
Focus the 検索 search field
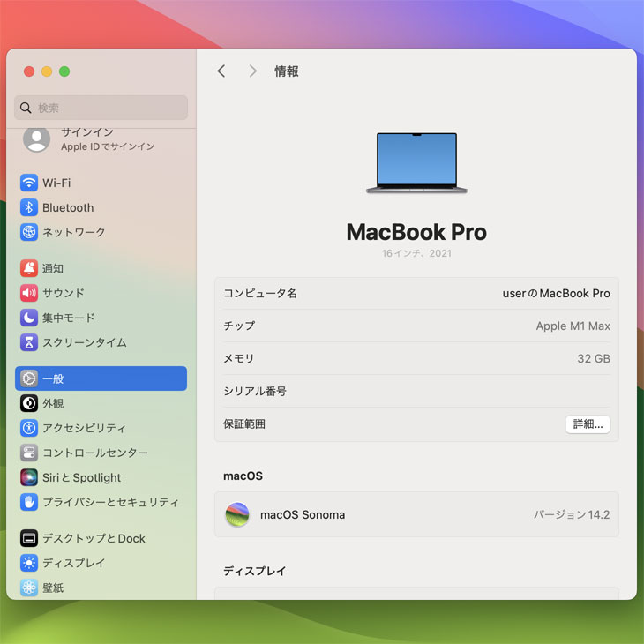tap(101, 108)
